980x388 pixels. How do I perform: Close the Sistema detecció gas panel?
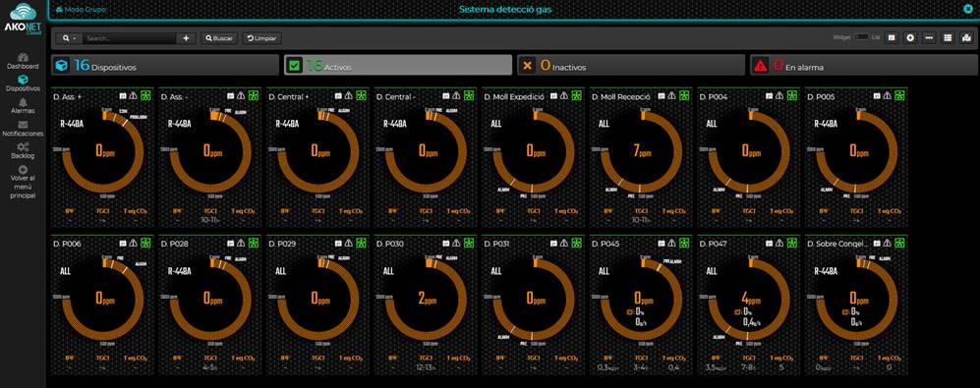(968, 10)
